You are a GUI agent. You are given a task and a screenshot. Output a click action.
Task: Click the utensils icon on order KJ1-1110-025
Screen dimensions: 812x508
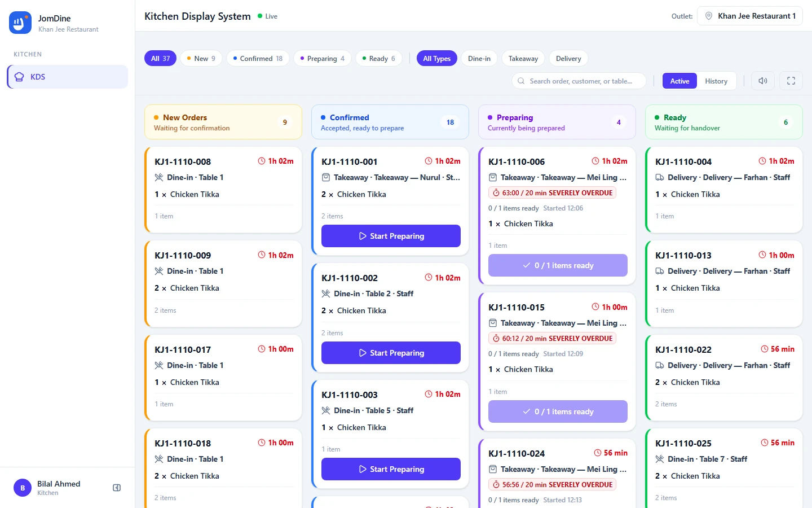(x=660, y=459)
